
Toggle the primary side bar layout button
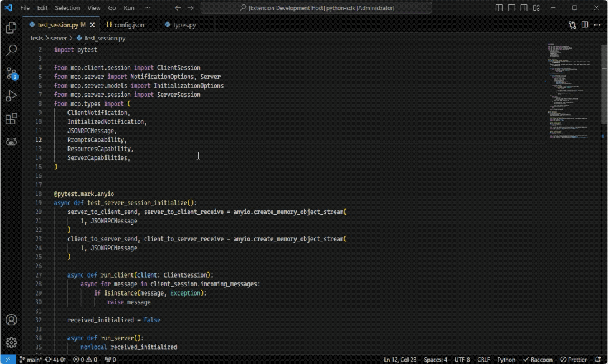click(x=500, y=8)
